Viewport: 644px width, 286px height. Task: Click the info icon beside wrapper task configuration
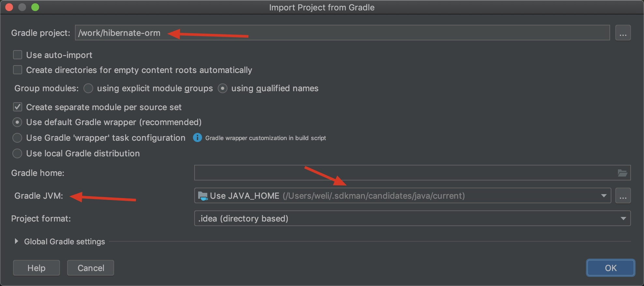(197, 138)
